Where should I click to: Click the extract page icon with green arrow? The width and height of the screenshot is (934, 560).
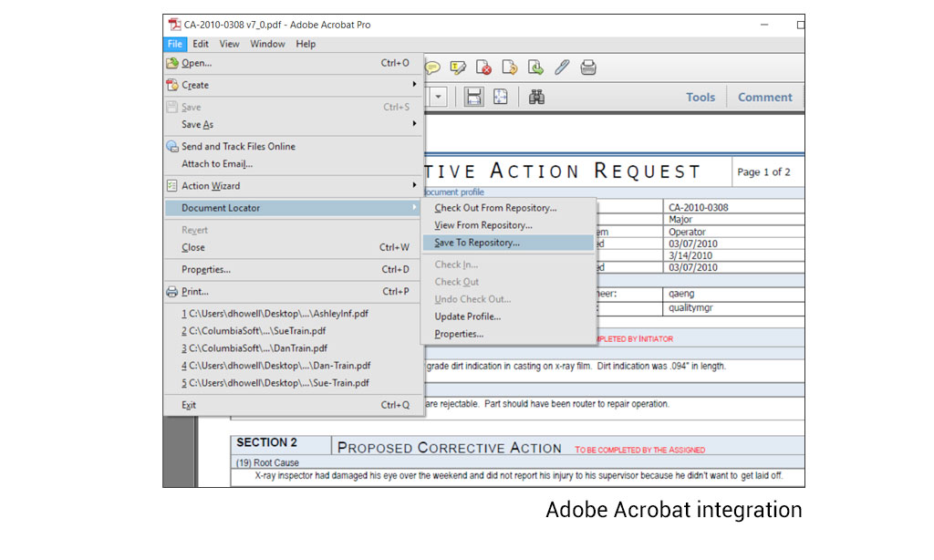pos(535,67)
